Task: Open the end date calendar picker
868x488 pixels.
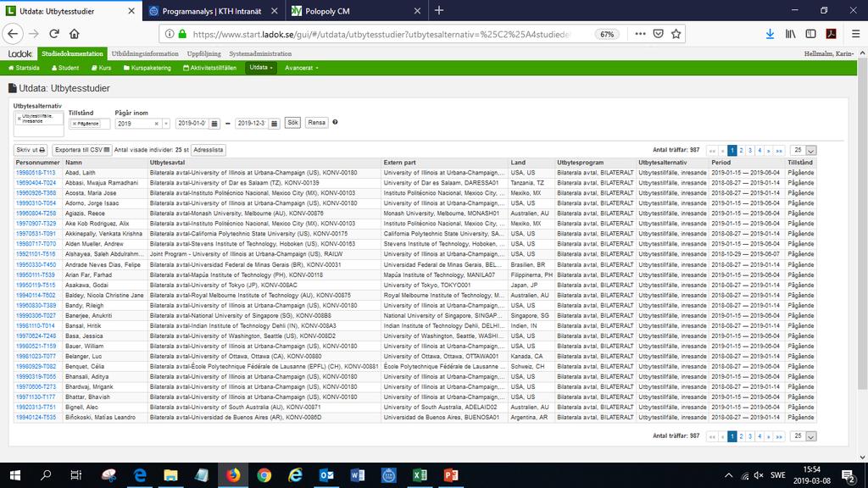Action: 274,124
